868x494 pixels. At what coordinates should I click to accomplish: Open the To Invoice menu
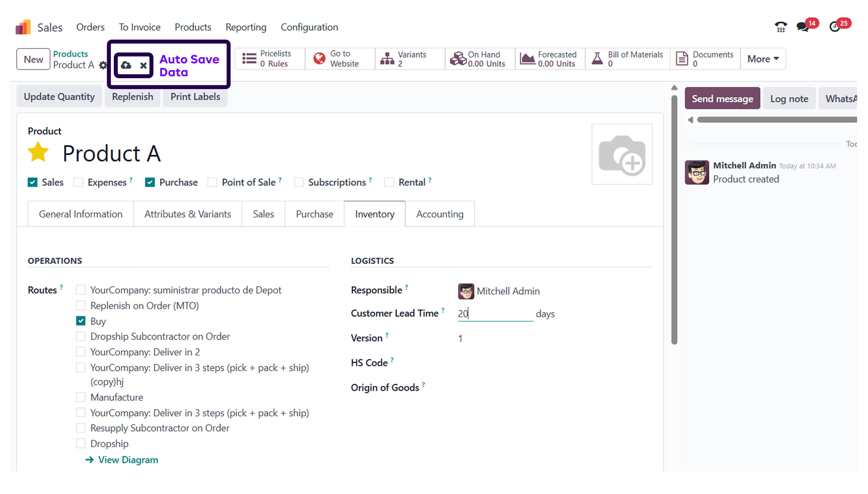(139, 27)
